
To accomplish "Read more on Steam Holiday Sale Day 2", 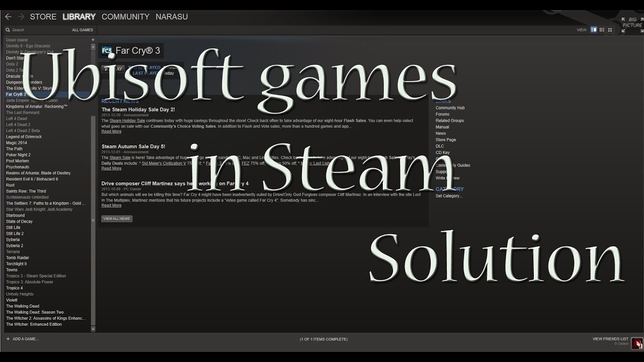I will (x=111, y=132).
